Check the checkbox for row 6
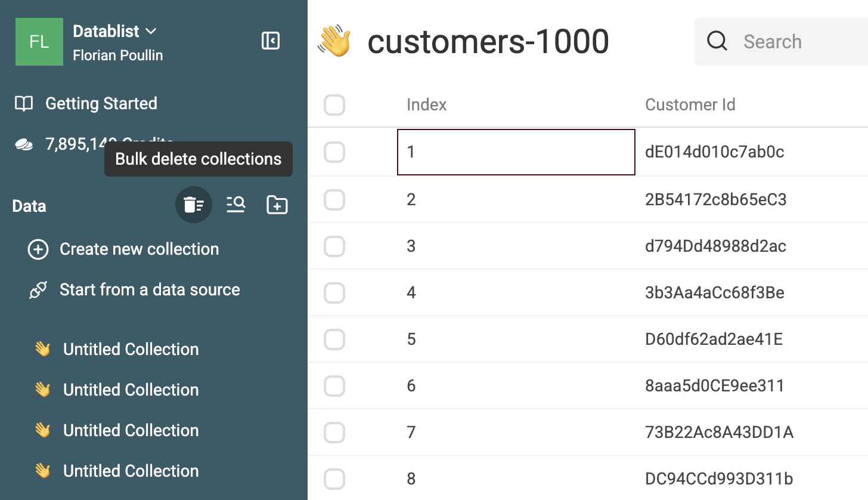 (334, 385)
